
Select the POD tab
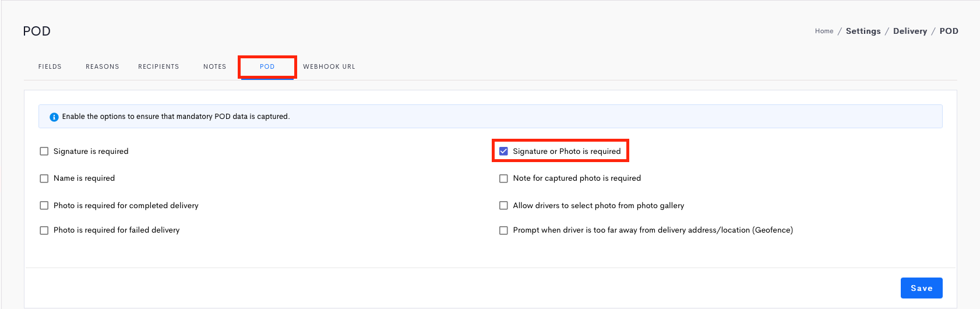[x=267, y=66]
